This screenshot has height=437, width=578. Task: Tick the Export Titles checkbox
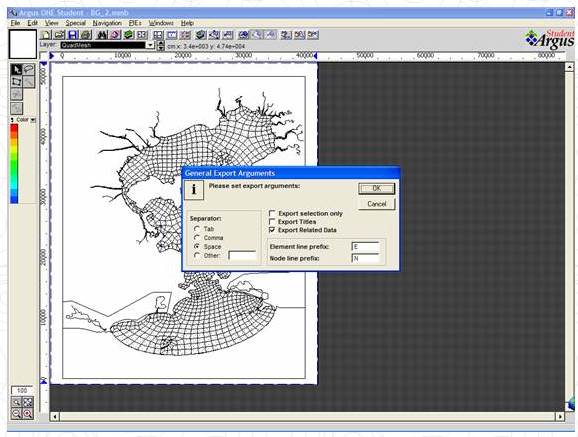point(272,222)
